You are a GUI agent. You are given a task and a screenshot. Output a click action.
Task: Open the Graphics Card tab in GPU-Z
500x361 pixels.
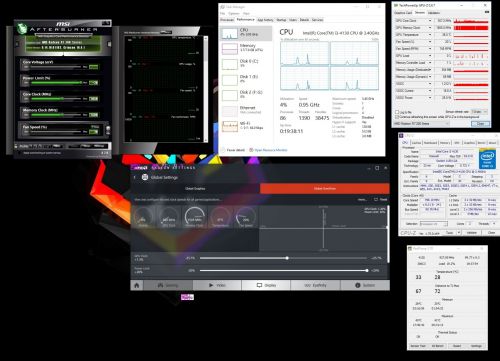click(x=403, y=13)
